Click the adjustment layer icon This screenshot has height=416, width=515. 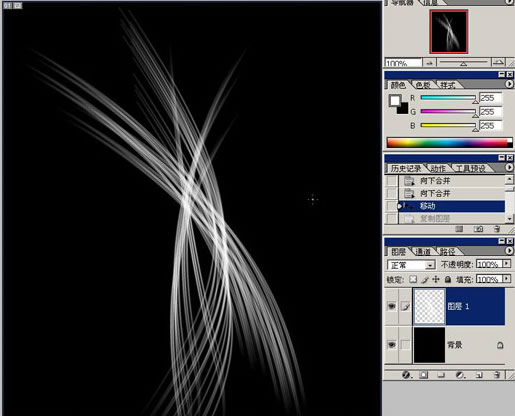coord(460,375)
